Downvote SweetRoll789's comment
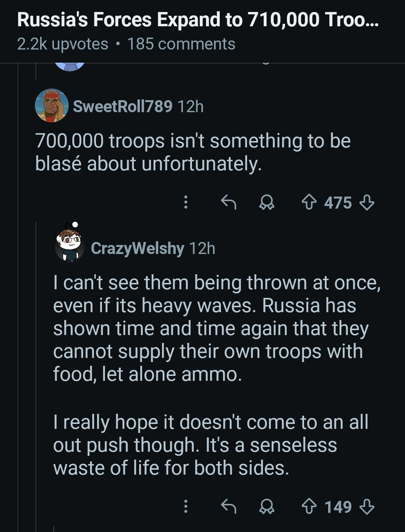Image resolution: width=405 pixels, height=532 pixels. point(367,203)
